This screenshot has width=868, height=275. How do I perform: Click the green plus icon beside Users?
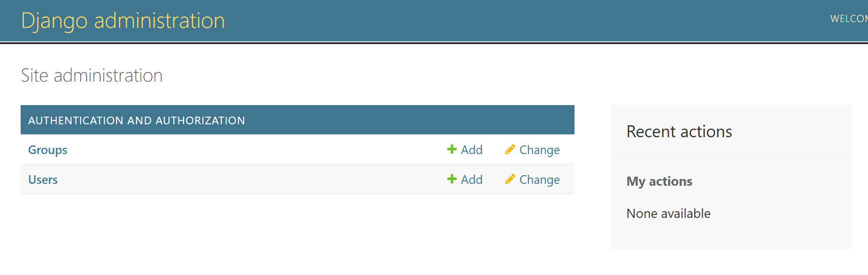(x=452, y=179)
